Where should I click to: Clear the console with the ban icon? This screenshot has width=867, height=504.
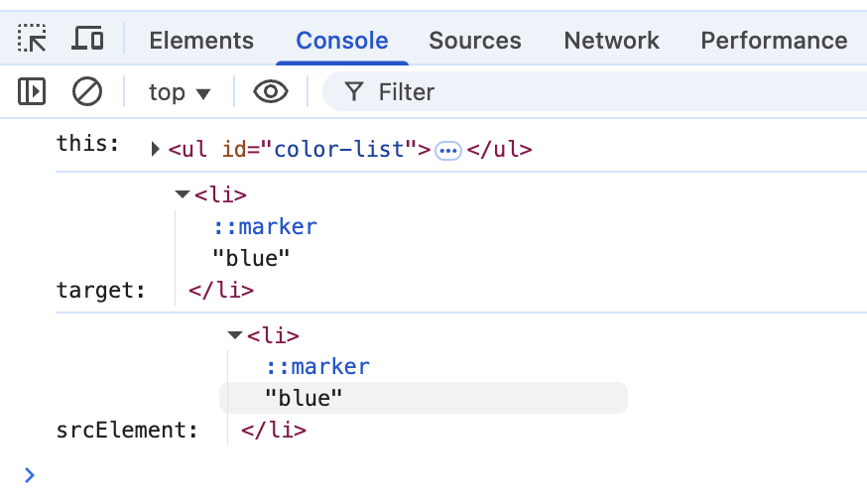[87, 92]
